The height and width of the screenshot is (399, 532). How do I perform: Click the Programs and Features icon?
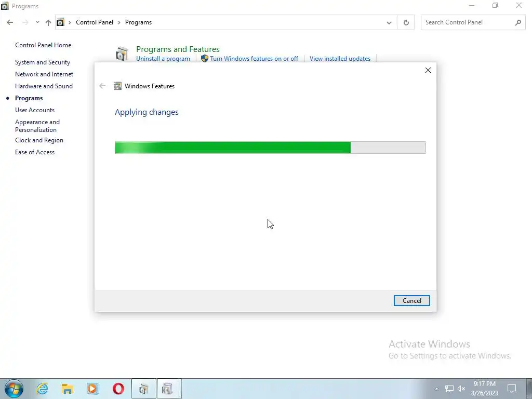click(x=122, y=54)
